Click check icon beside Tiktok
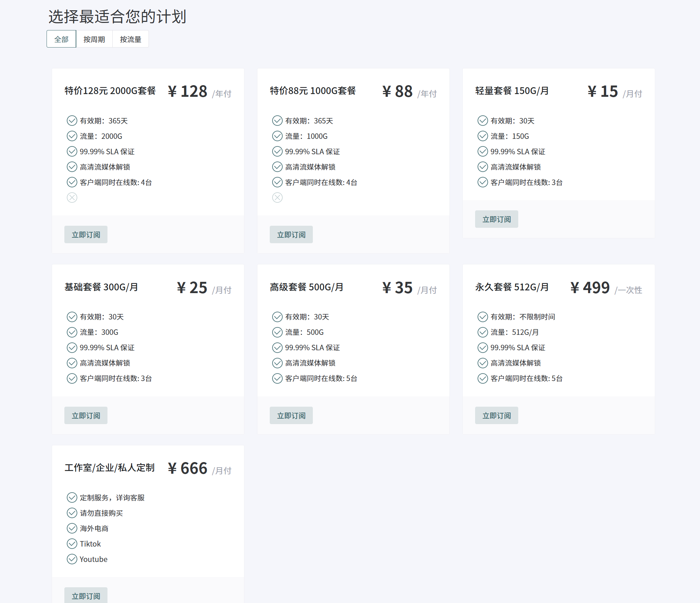700x603 pixels. [x=72, y=543]
